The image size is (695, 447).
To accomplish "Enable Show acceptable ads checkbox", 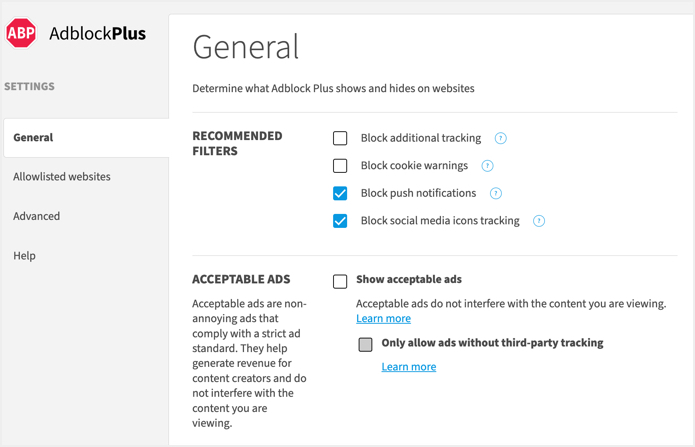I will (340, 281).
